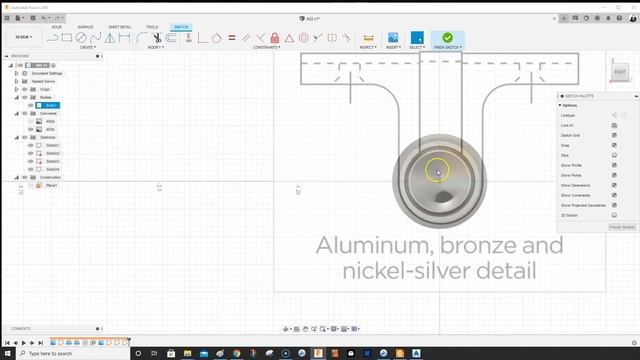Image resolution: width=640 pixels, height=360 pixels.
Task: Apply the Equal constraint
Action: coord(232,38)
